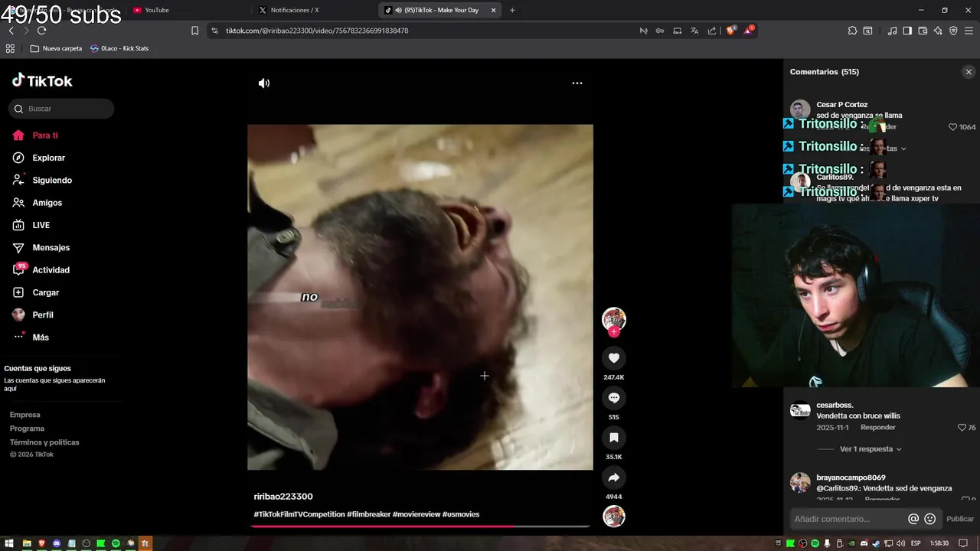The height and width of the screenshot is (551, 980).
Task: Open the Leo AI sparkle icon
Action: (938, 31)
